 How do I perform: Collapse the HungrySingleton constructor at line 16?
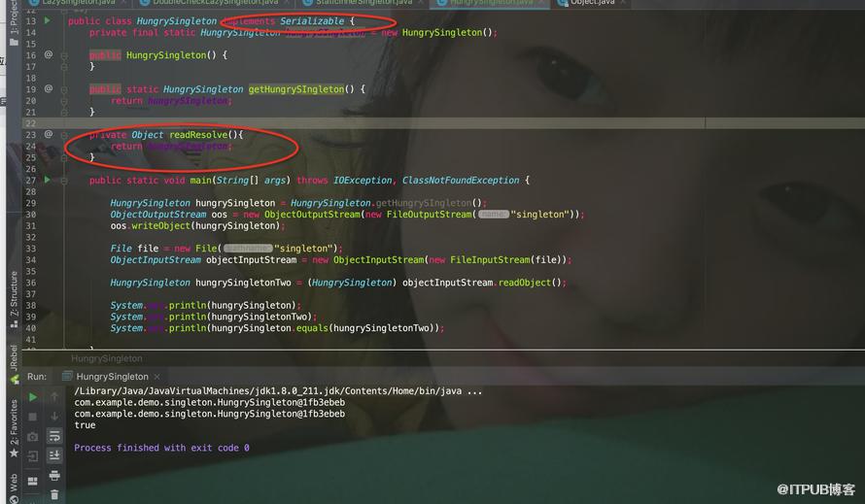point(64,55)
